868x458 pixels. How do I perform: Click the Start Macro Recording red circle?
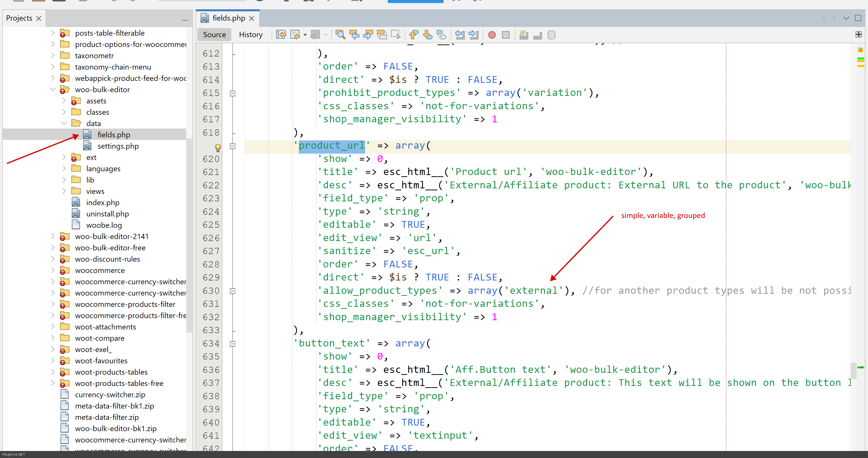click(x=492, y=35)
